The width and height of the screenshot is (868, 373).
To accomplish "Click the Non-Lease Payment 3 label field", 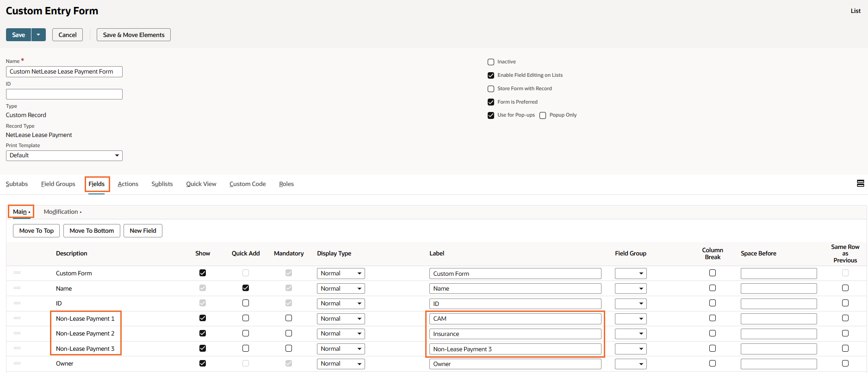I will 515,349.
